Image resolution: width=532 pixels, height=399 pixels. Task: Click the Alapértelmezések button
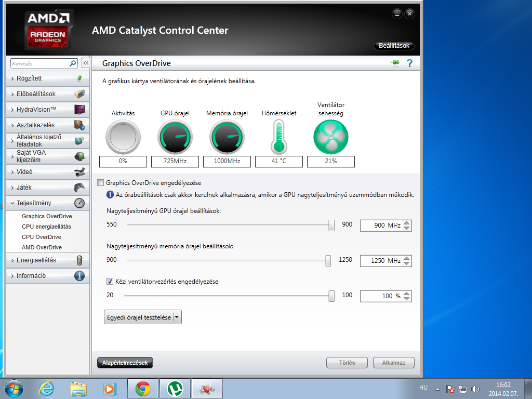125,363
